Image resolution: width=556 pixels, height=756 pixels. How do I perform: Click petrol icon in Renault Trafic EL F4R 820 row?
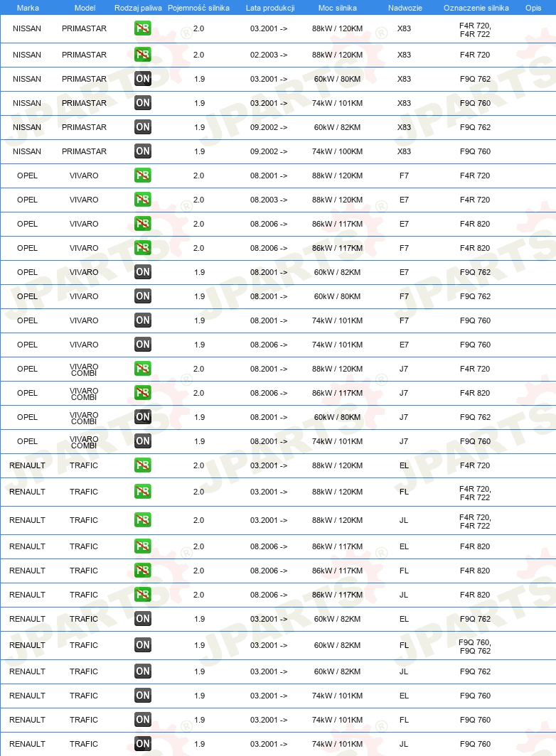(142, 546)
